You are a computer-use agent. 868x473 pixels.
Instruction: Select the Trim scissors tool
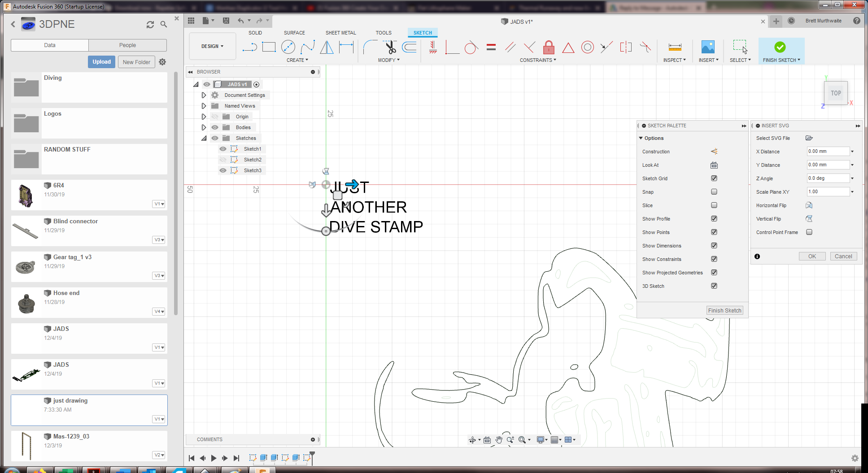click(x=390, y=47)
